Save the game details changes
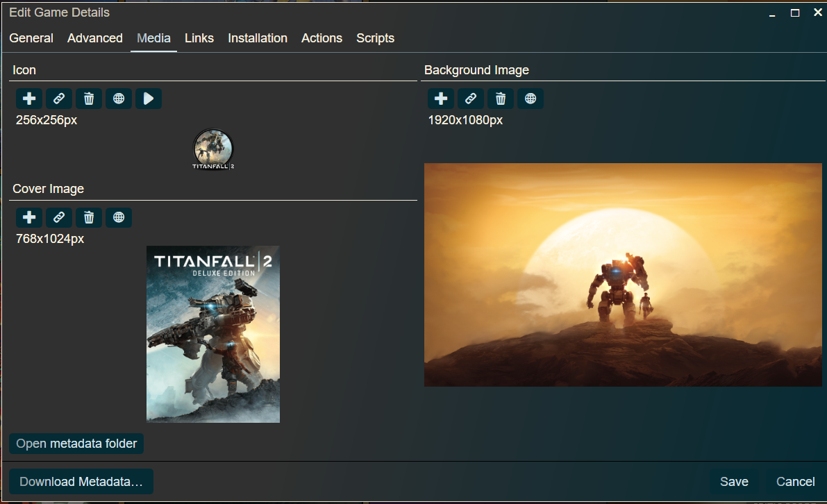827x504 pixels. pyautogui.click(x=734, y=481)
